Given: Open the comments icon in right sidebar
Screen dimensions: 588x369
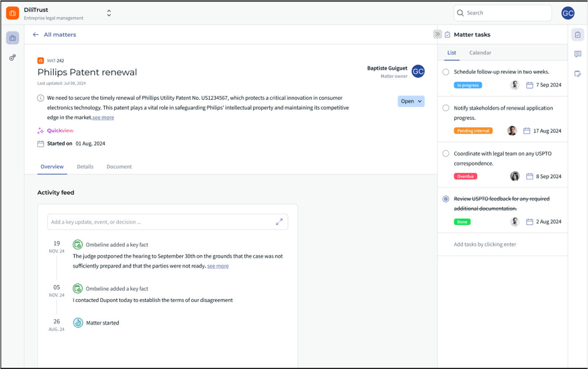Looking at the screenshot, I should (x=578, y=54).
